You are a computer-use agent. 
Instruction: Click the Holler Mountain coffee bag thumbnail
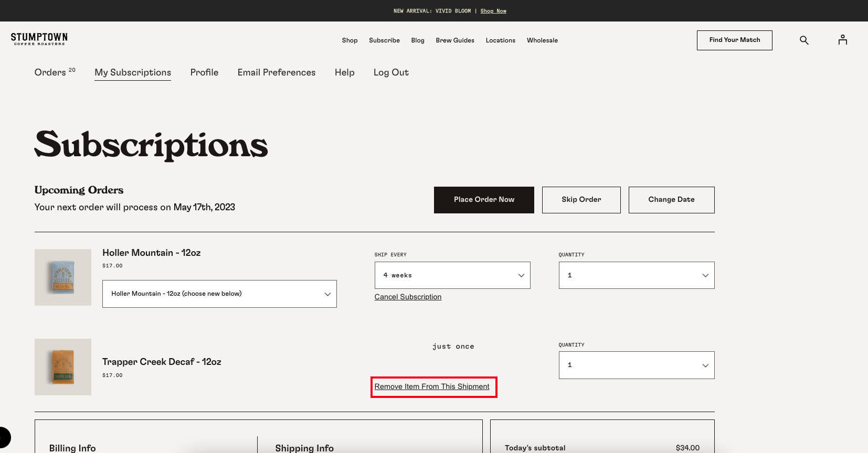[63, 277]
